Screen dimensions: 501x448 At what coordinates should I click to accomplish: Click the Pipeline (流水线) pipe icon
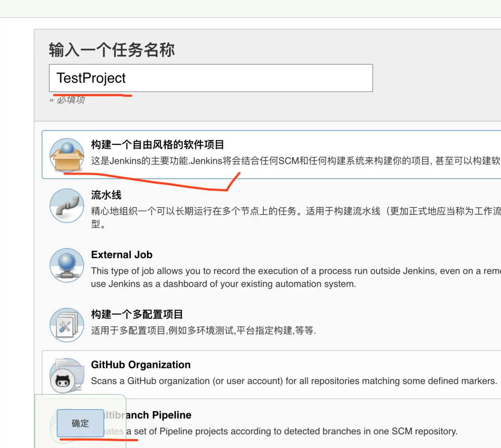[x=67, y=205]
